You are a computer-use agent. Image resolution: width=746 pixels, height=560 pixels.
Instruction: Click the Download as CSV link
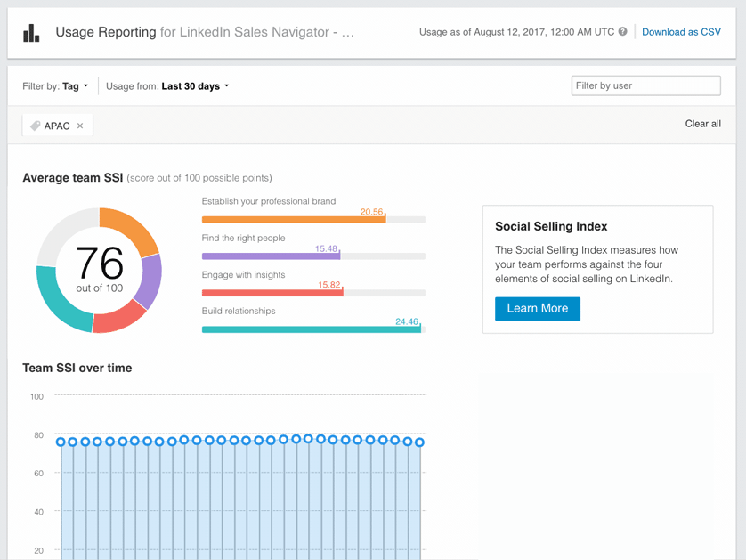click(x=681, y=31)
